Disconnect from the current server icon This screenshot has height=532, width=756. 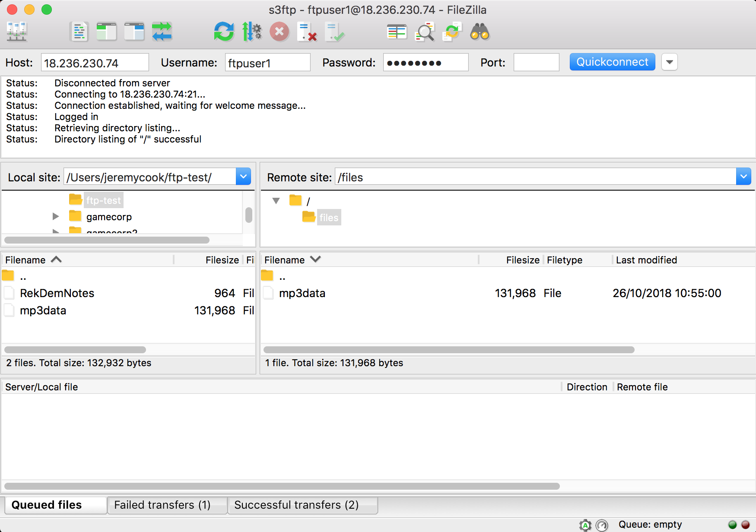[307, 32]
